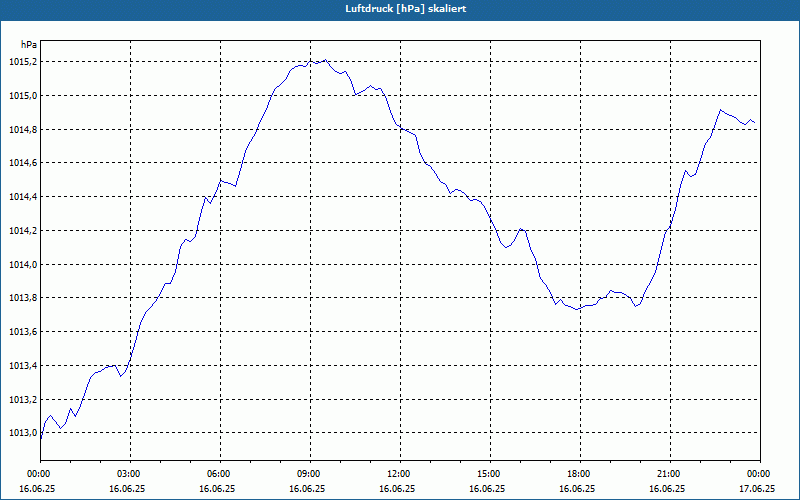800x500 pixels.
Task: Click the 1014,2 y-axis label
Action: click(23, 231)
